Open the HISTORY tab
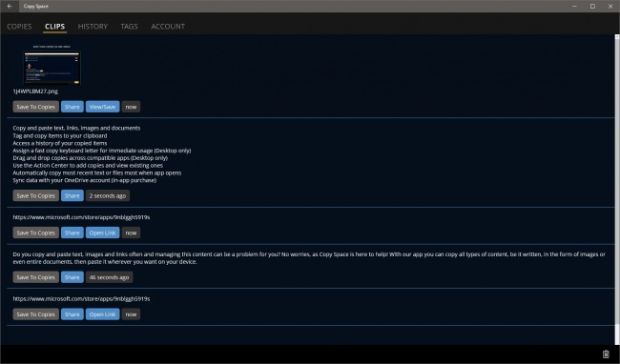 tap(93, 27)
